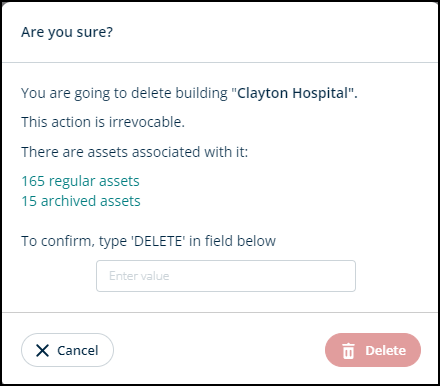
Task: Dismiss dialog using the X Cancel icon
Action: [42, 350]
